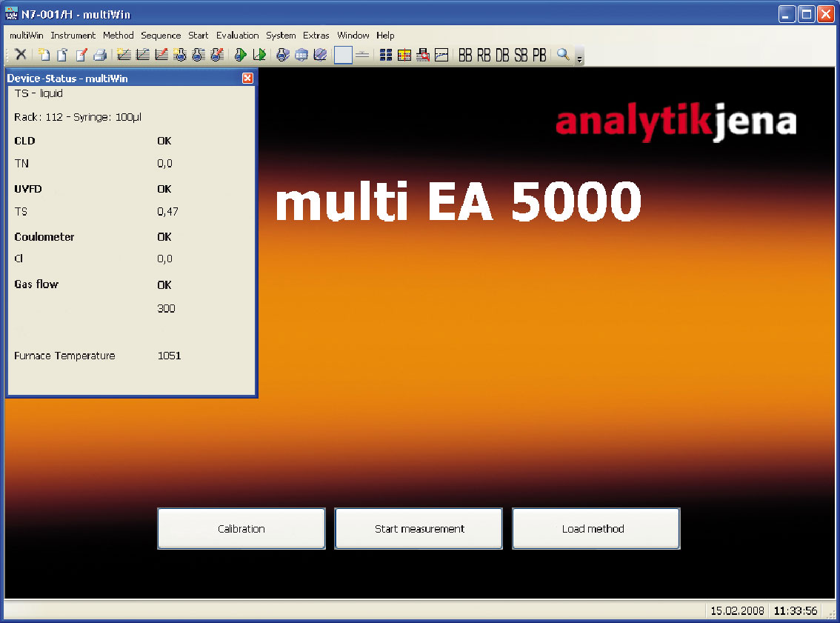This screenshot has width=840, height=623.
Task: Open the plain calibration chart icon
Action: [142, 54]
